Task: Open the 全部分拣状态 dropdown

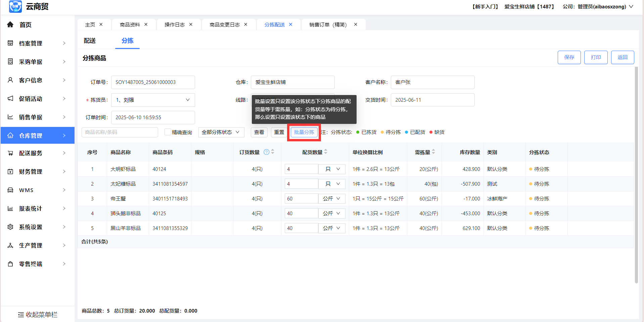Action: (221, 132)
